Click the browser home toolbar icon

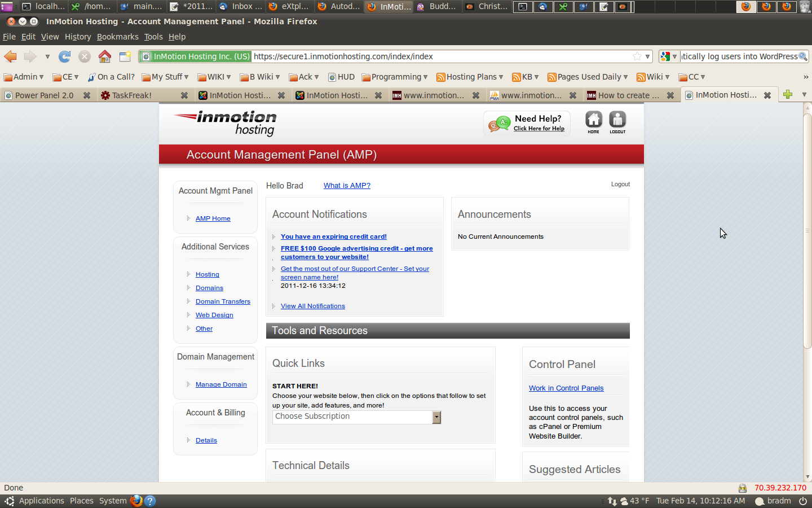click(x=105, y=56)
